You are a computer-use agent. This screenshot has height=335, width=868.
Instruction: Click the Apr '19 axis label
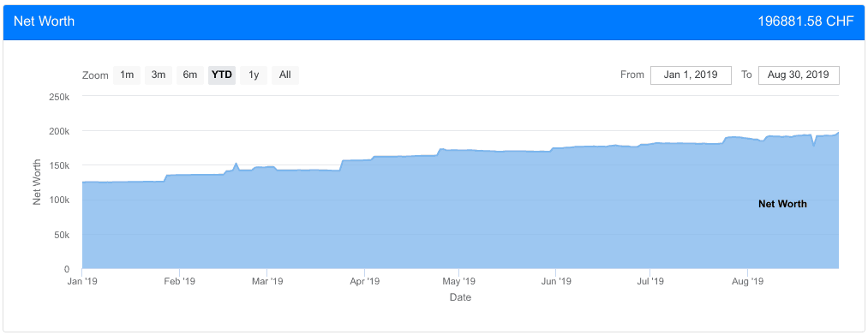tap(364, 281)
